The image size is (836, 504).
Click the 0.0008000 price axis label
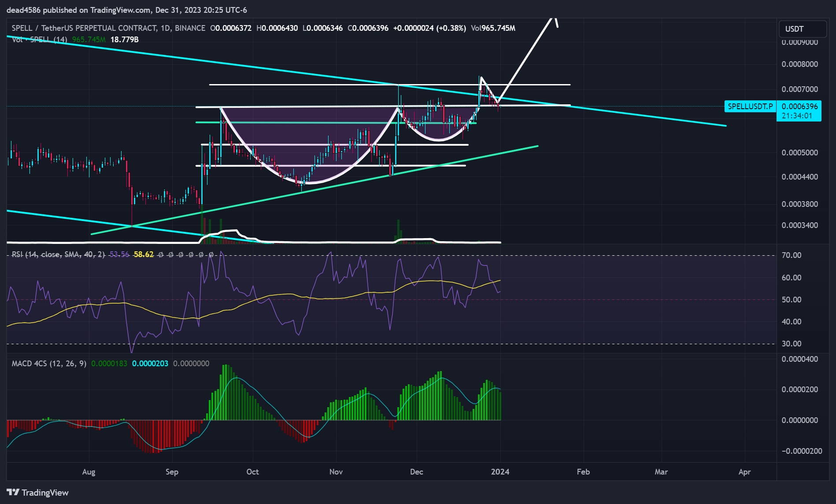click(x=799, y=64)
